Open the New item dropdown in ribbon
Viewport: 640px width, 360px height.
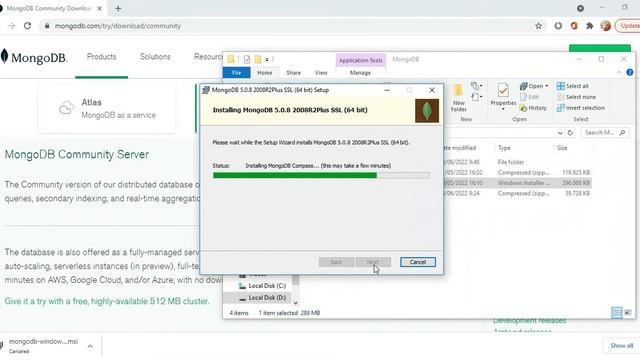click(477, 86)
